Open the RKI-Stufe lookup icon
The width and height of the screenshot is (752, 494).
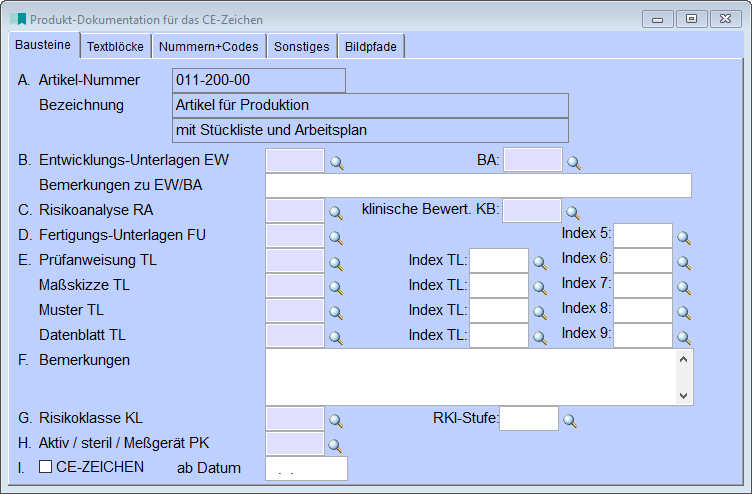click(570, 420)
